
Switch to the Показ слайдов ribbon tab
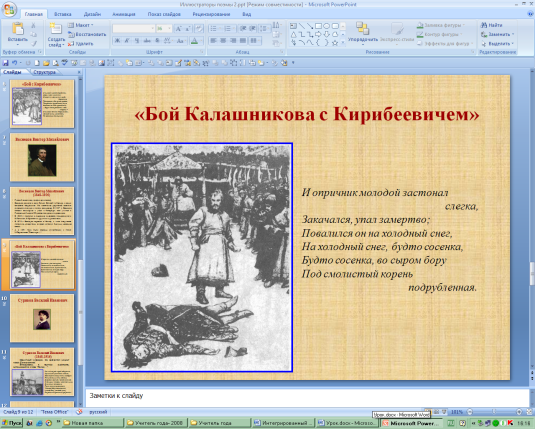click(164, 14)
